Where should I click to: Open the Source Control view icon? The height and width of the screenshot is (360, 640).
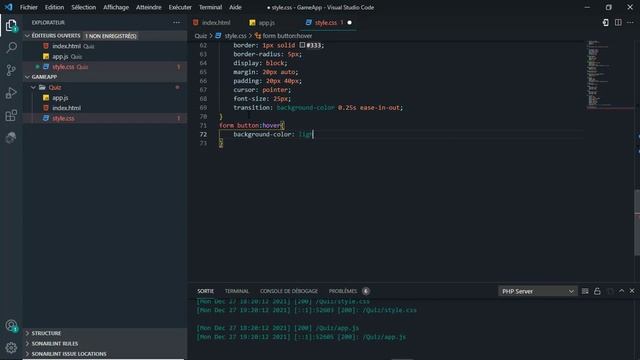pos(11,70)
